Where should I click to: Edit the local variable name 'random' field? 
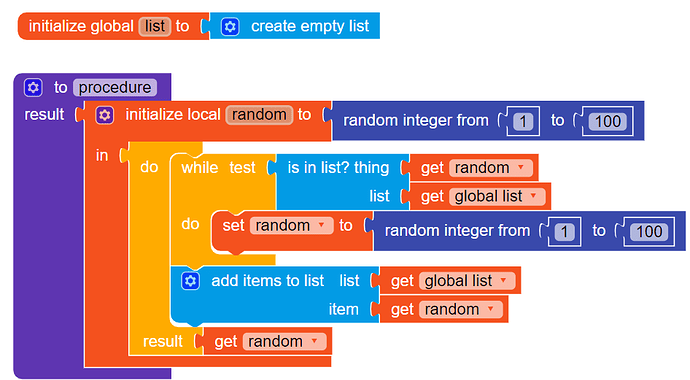tap(259, 115)
